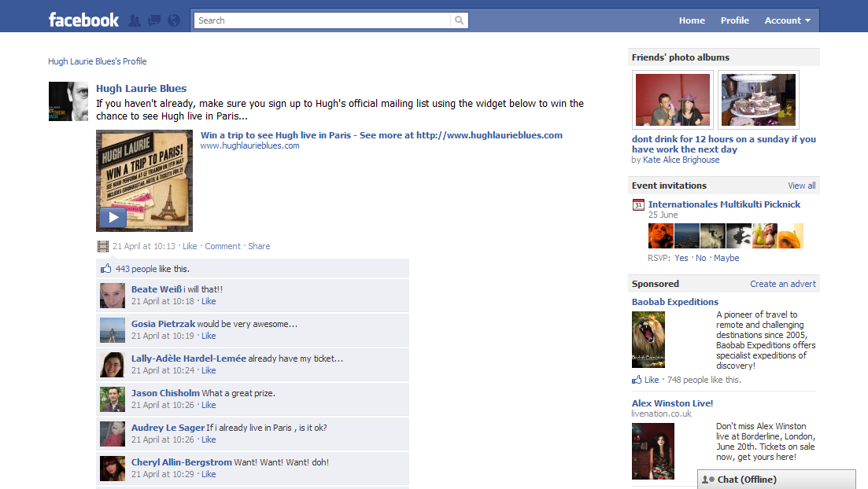The height and width of the screenshot is (489, 868).
Task: Open notifications globe icon
Action: (174, 20)
